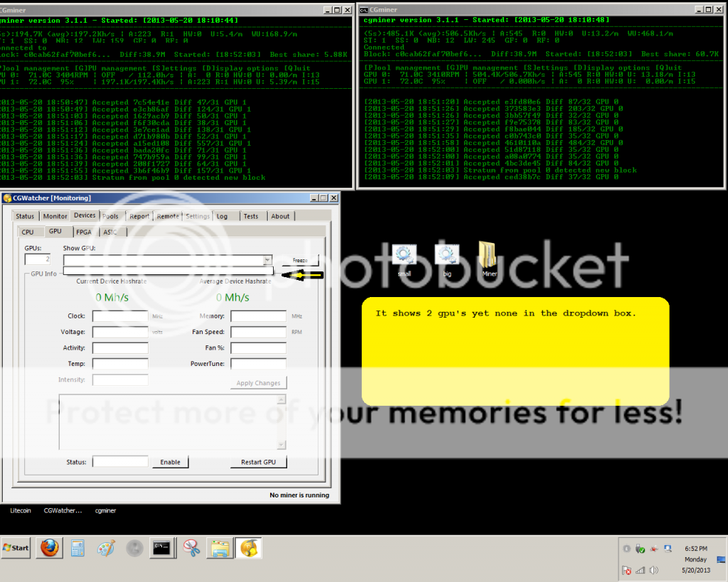Select the CPU device sub-tab
The image size is (728, 582).
[x=28, y=232]
